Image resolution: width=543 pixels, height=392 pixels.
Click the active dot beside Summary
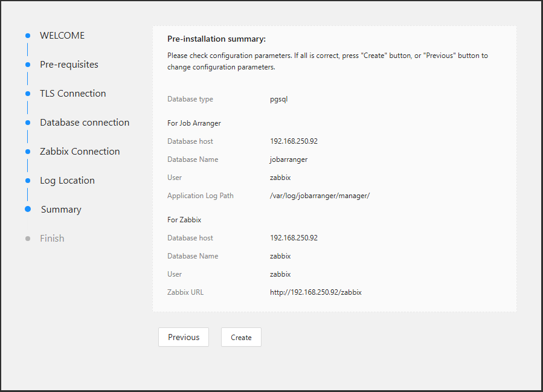28,209
